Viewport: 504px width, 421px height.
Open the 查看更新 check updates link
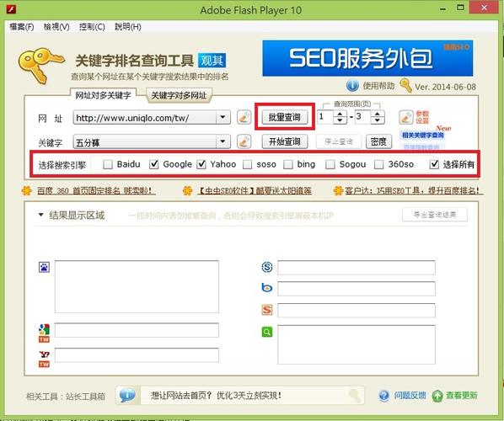(x=462, y=396)
